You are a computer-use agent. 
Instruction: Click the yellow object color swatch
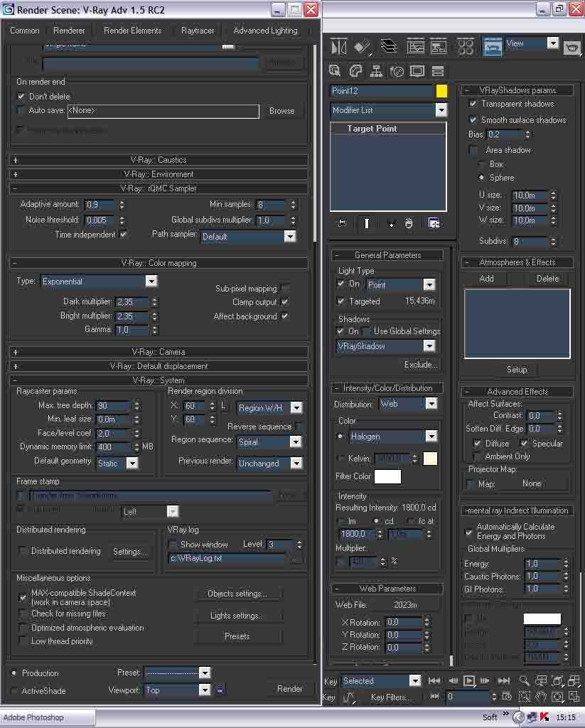tap(441, 91)
